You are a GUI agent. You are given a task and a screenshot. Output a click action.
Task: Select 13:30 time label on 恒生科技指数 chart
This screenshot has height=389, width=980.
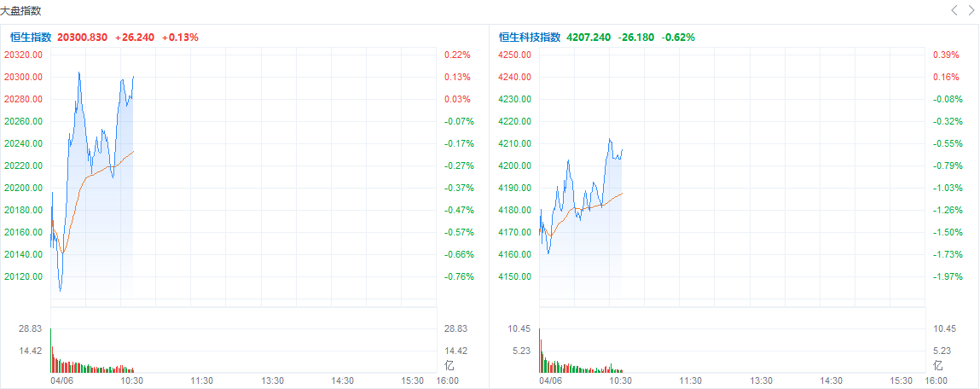762,380
